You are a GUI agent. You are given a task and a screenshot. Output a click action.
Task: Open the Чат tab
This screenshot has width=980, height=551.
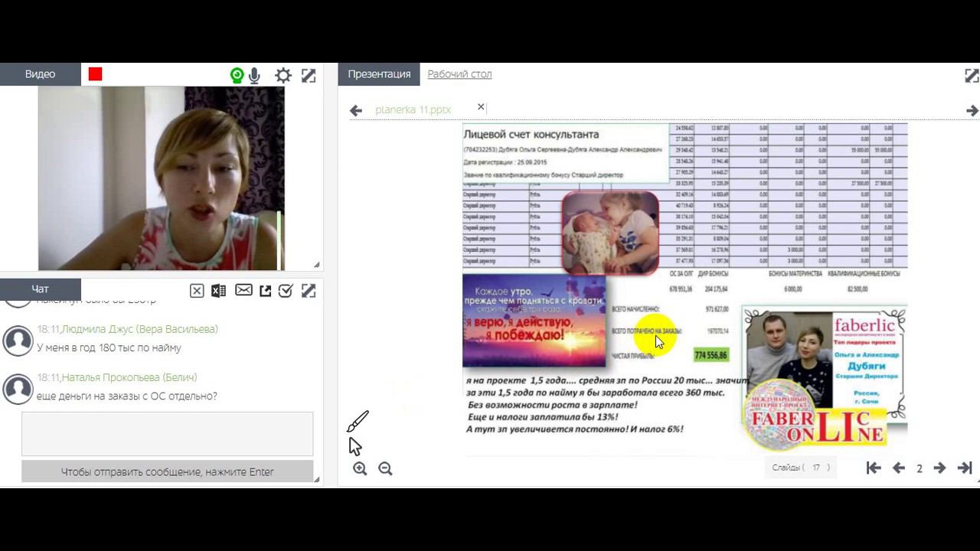pos(40,289)
